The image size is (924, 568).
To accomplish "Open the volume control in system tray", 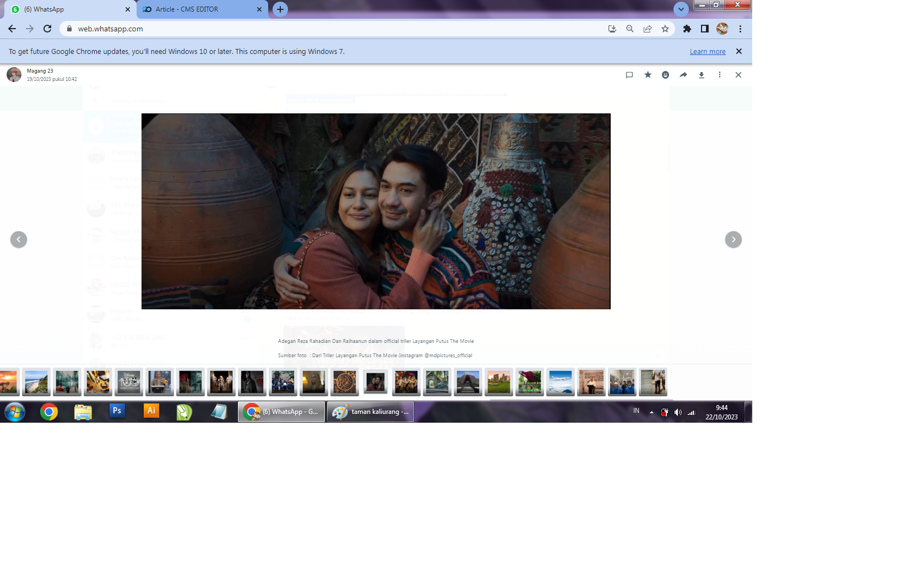I will (678, 412).
